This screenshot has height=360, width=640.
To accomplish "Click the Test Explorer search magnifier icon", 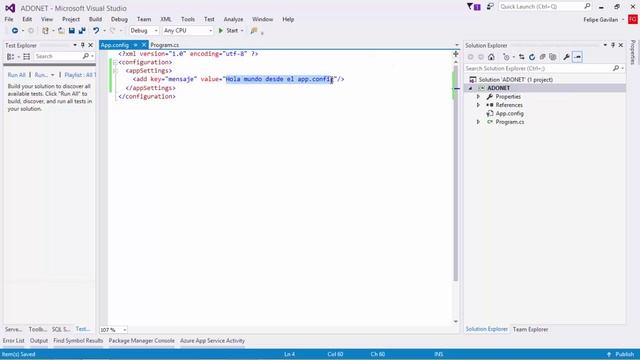I will point(86,56).
